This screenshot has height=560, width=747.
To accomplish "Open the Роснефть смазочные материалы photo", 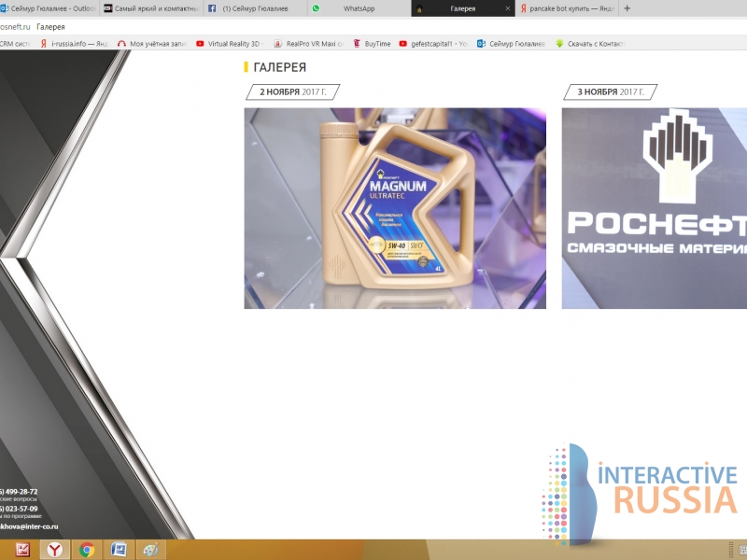I will coord(655,208).
